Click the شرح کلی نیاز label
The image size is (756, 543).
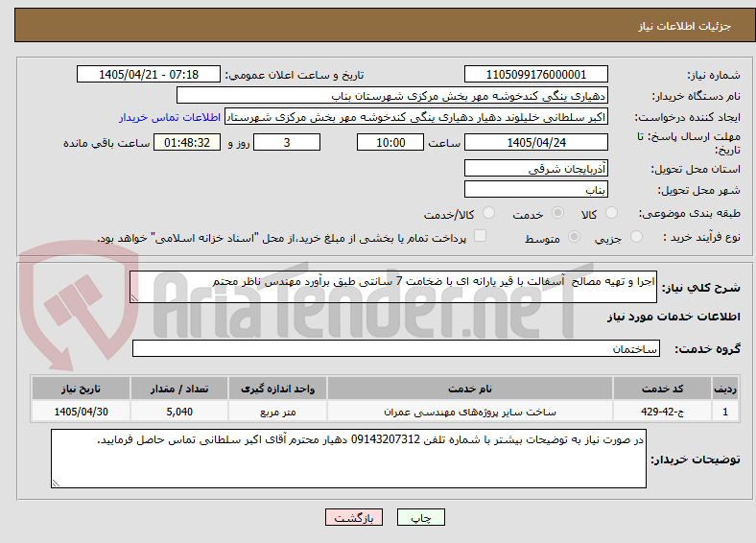coord(700,288)
